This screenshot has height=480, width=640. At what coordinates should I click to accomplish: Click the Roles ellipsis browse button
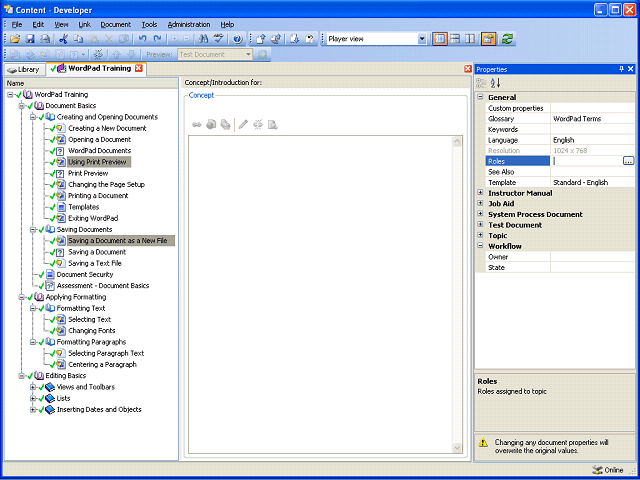(x=629, y=161)
